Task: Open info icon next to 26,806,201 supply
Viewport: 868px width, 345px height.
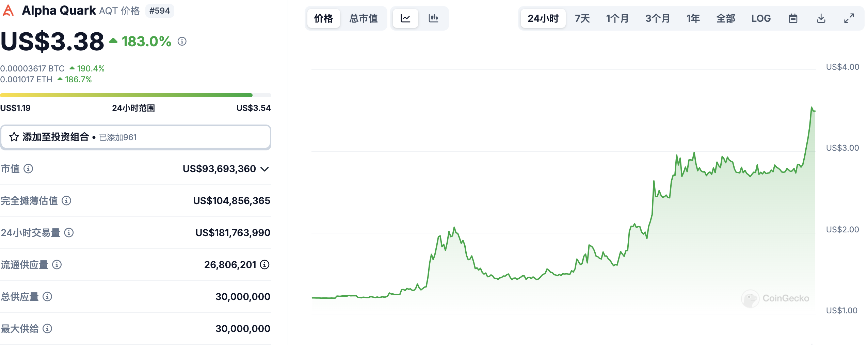Action: point(264,265)
